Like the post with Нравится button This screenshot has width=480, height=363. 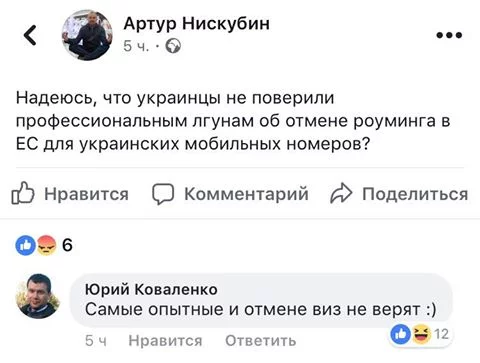pyautogui.click(x=70, y=193)
